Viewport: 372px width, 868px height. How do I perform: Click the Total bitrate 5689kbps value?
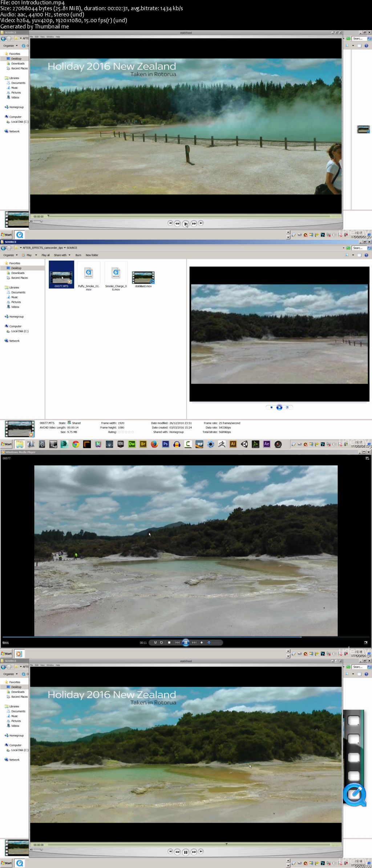225,432
